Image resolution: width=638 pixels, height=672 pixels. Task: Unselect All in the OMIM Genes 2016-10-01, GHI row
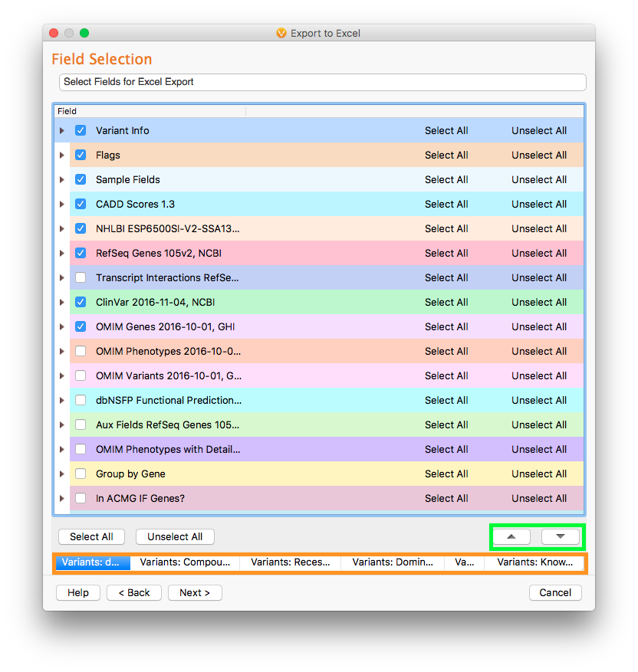tap(539, 326)
